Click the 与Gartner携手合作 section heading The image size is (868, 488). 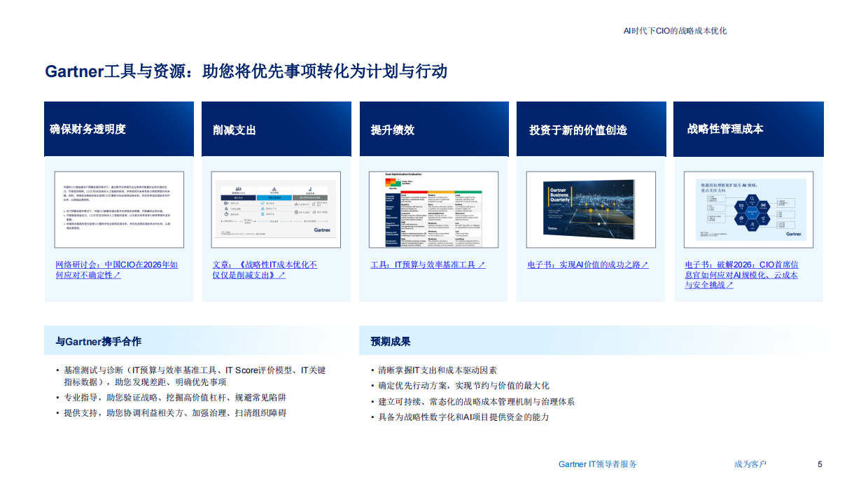tap(98, 342)
